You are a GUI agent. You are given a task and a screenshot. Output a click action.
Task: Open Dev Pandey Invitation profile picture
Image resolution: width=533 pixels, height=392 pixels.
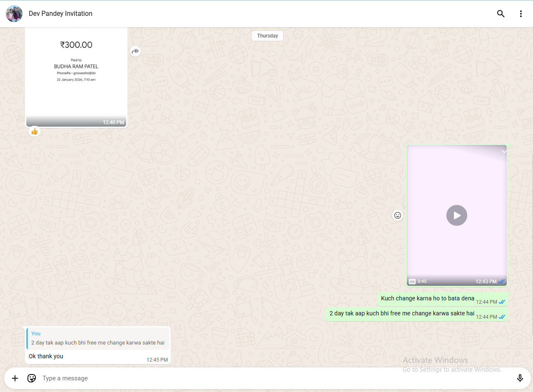click(14, 14)
